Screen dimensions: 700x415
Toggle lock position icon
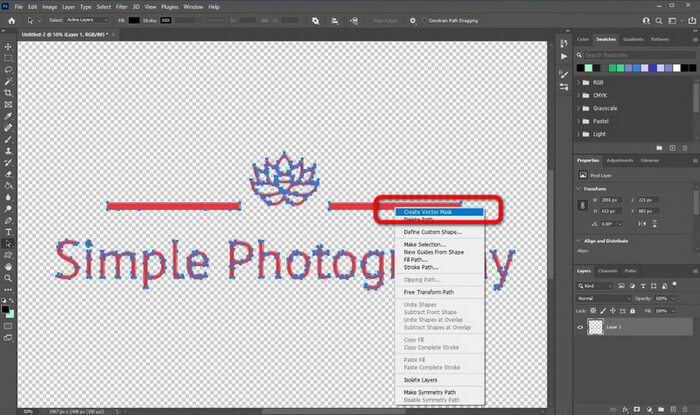click(612, 311)
